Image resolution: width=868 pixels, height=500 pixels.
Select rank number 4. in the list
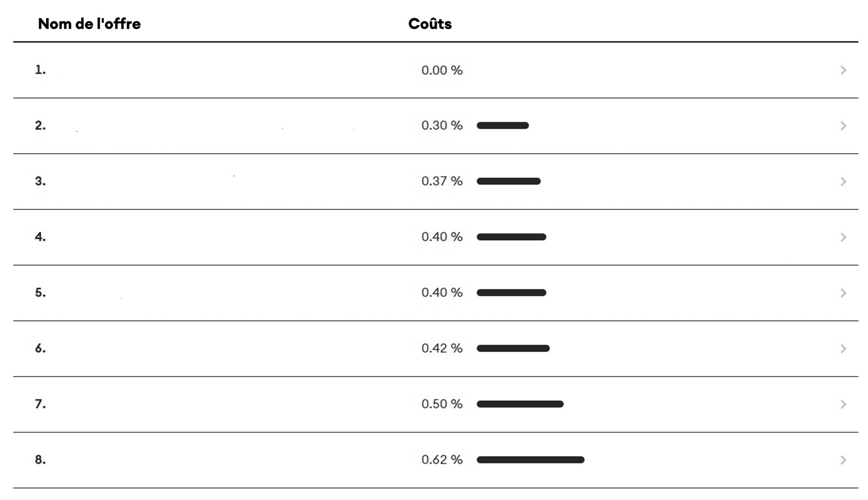click(x=40, y=237)
